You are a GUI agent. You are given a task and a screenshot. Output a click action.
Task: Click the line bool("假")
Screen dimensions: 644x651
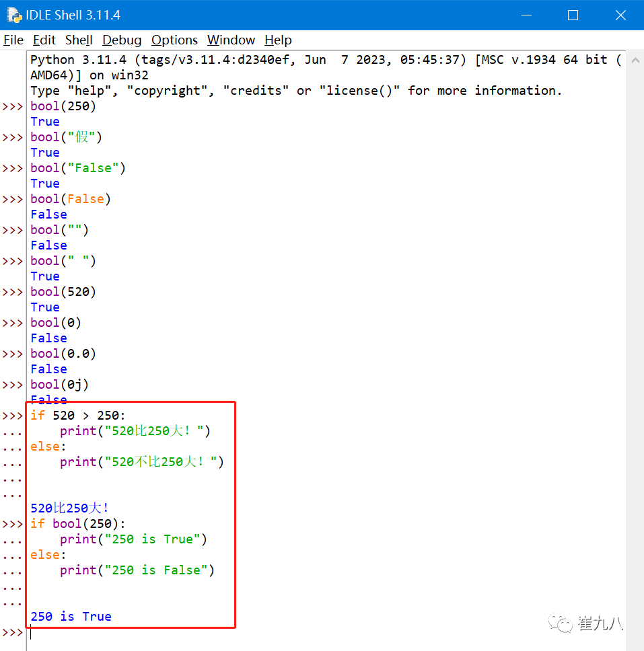(x=66, y=137)
